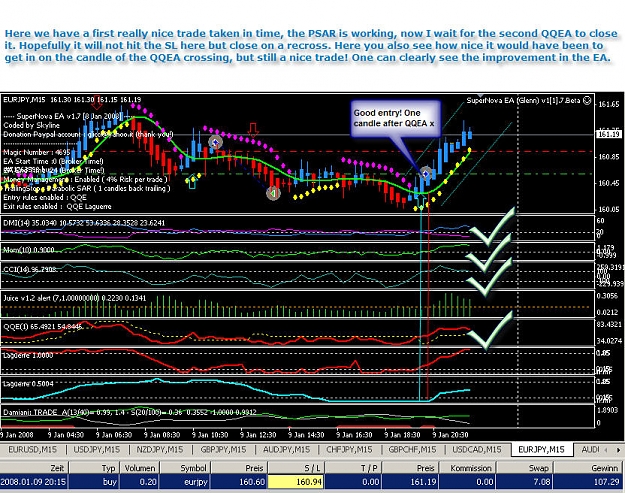Click the 0.20 volume cell
This screenshot has height=493, width=625.
[x=140, y=482]
